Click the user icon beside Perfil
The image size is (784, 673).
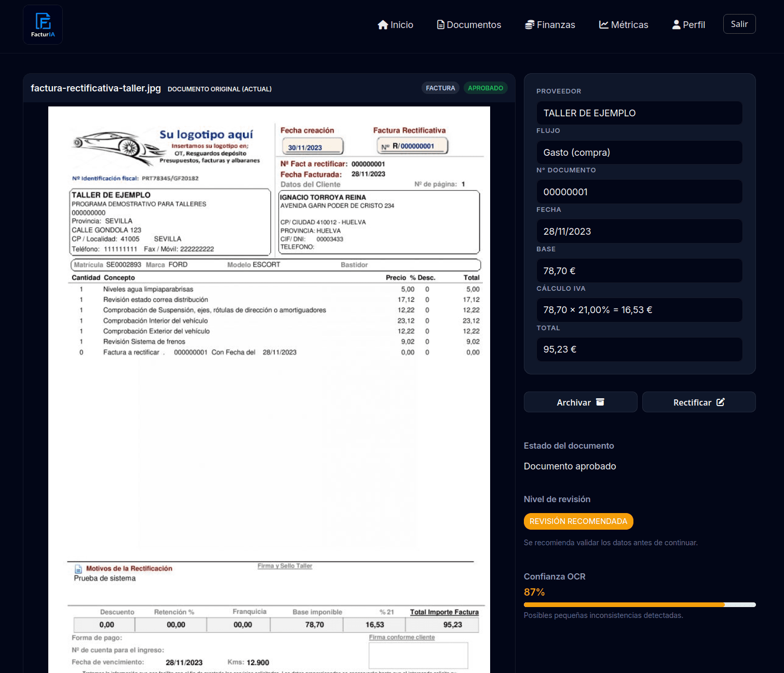click(676, 24)
